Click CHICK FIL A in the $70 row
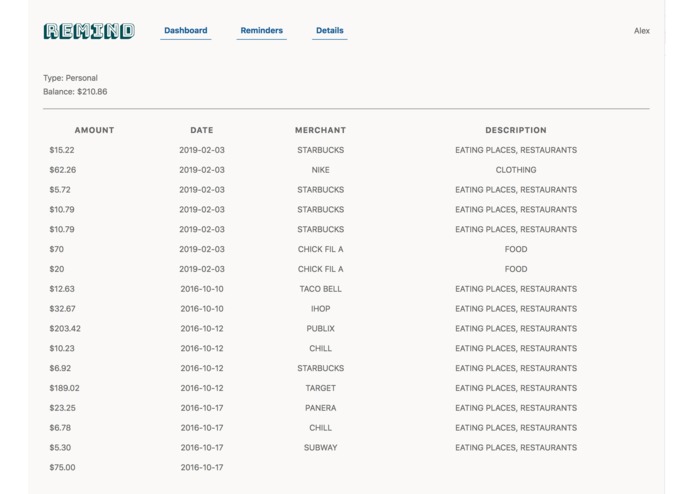The width and height of the screenshot is (695, 494). (320, 249)
